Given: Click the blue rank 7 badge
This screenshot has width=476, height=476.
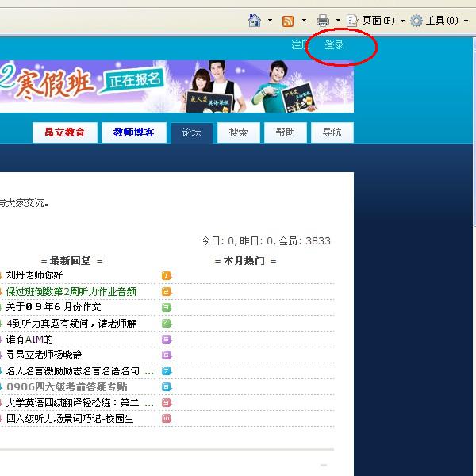Looking at the screenshot, I should pyautogui.click(x=167, y=370).
